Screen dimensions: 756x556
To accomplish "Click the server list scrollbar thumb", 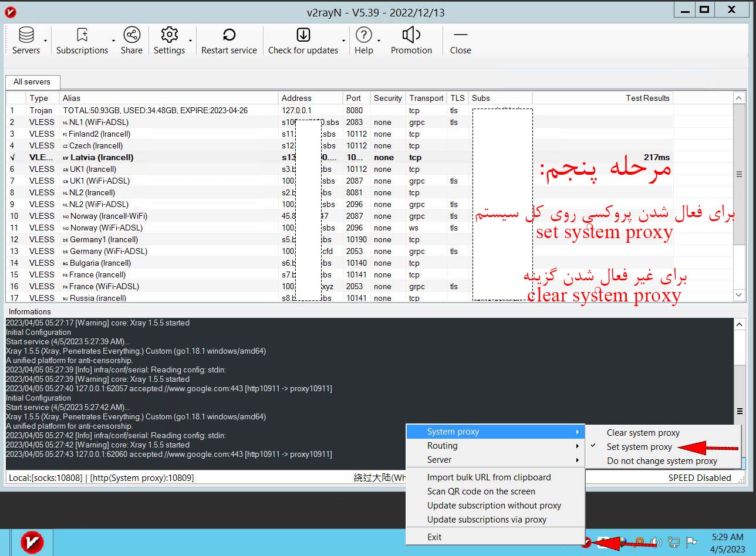I will [740, 174].
